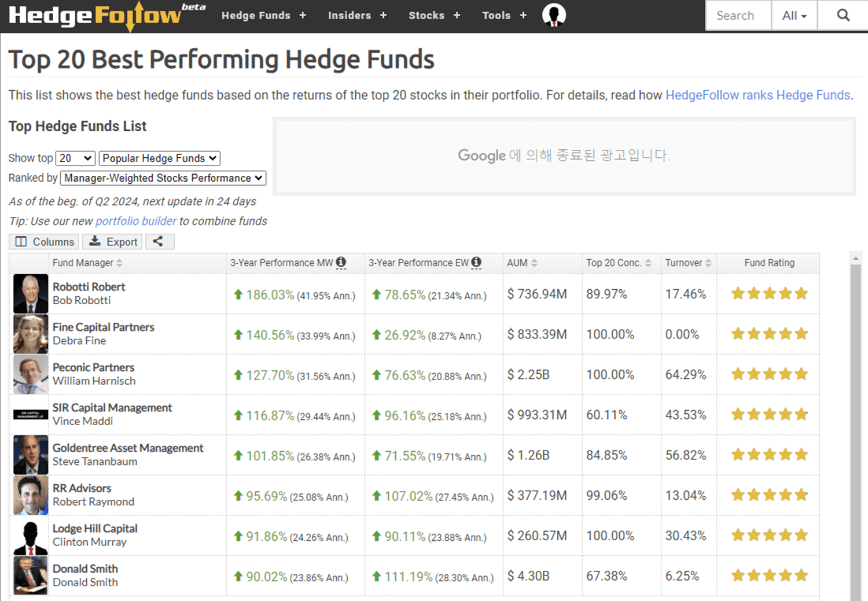This screenshot has height=601, width=868.
Task: Open Goldentree Asset Management fund link
Action: click(x=128, y=448)
